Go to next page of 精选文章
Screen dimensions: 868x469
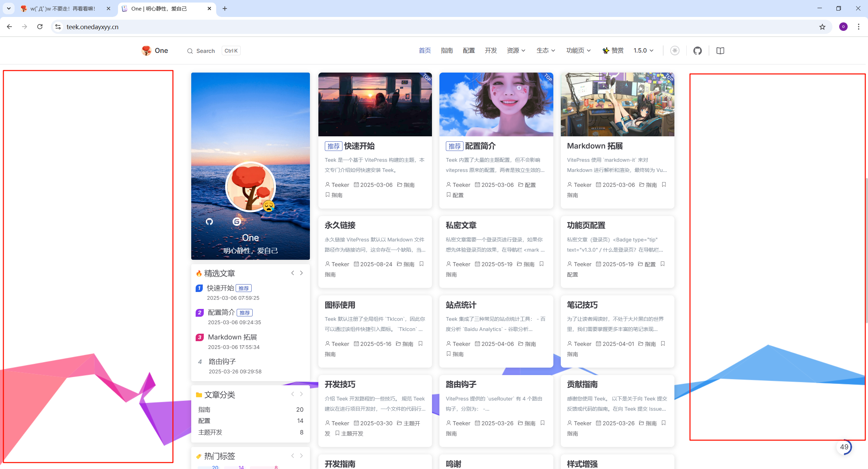pos(301,273)
